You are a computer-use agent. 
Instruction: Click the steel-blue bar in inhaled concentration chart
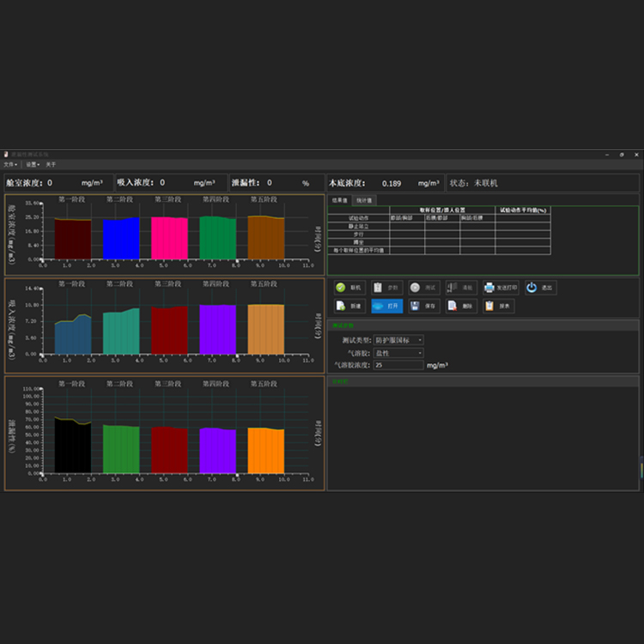pyautogui.click(x=73, y=335)
